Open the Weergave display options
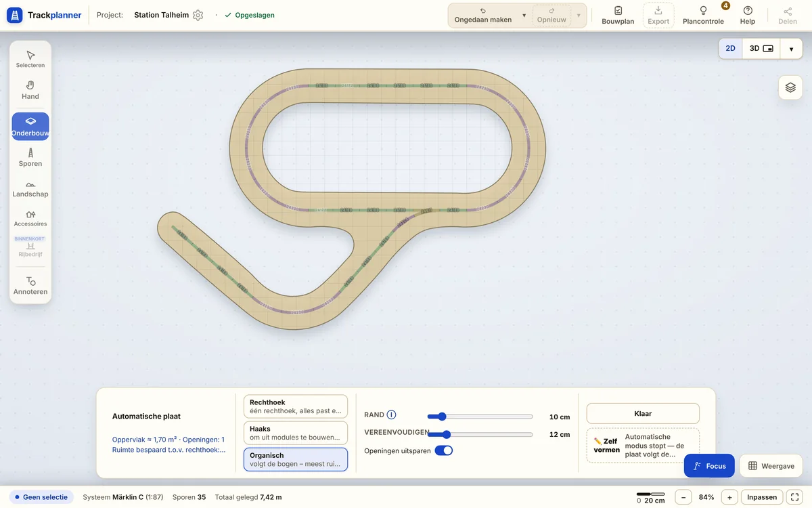This screenshot has width=812, height=508. tap(771, 466)
